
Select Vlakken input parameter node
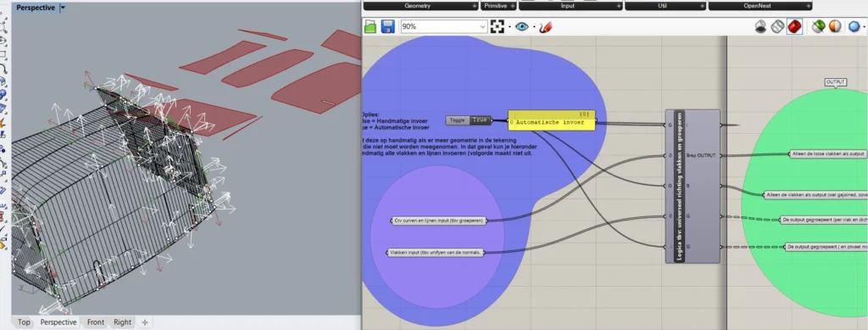pyautogui.click(x=435, y=253)
